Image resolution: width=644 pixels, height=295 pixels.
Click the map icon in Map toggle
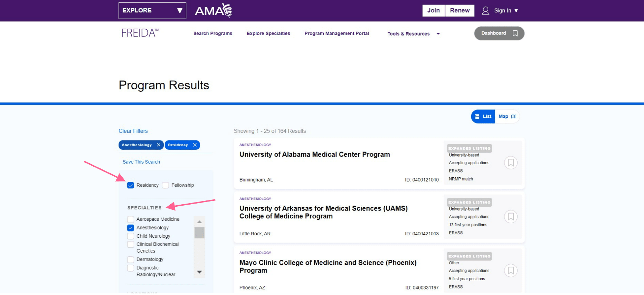[514, 117]
